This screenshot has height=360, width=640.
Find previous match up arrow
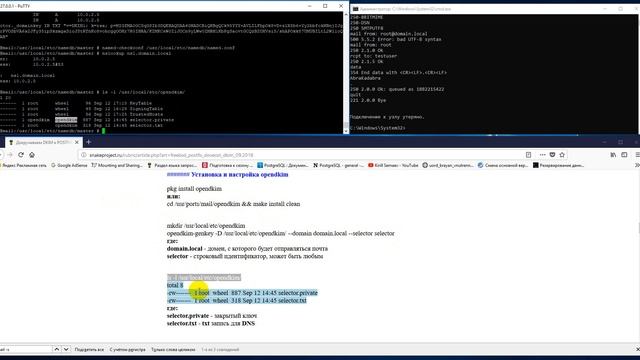coord(56,349)
